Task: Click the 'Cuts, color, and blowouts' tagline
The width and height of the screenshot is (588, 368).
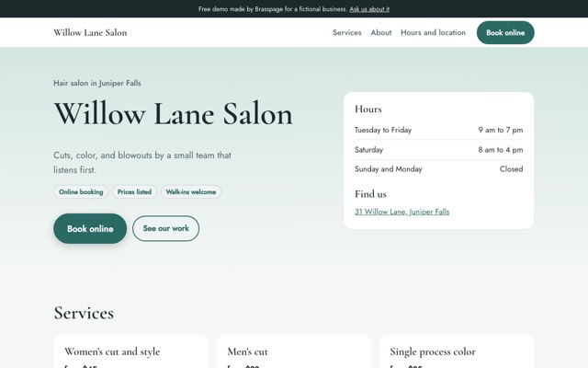Action: click(142, 163)
